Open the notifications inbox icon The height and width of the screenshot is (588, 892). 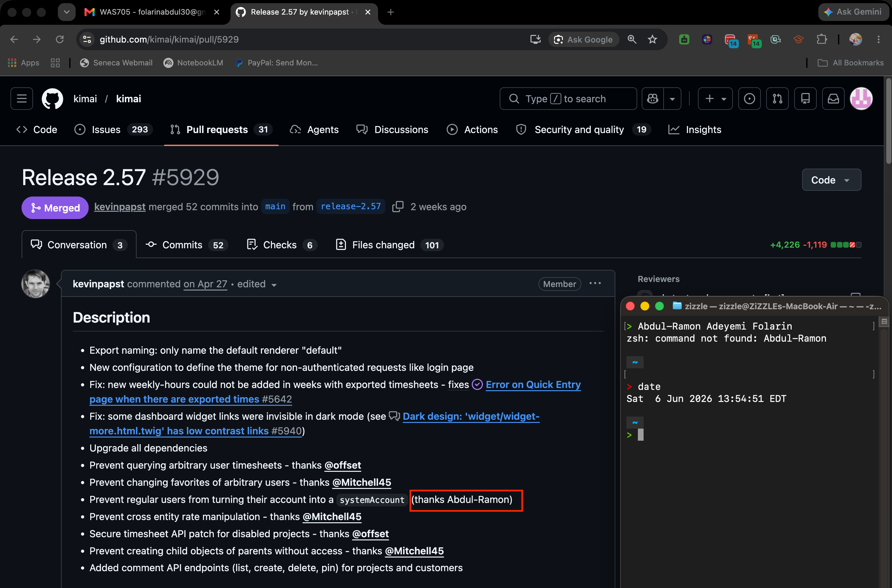(x=833, y=99)
